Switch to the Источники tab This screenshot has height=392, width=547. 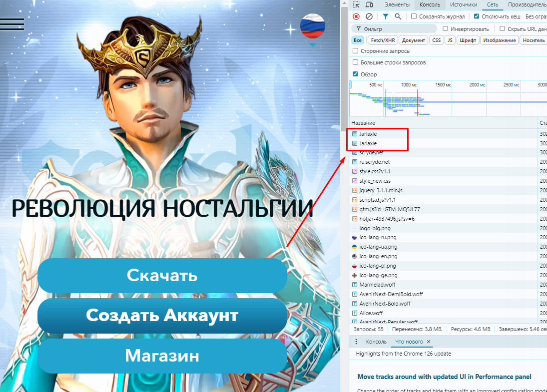463,5
